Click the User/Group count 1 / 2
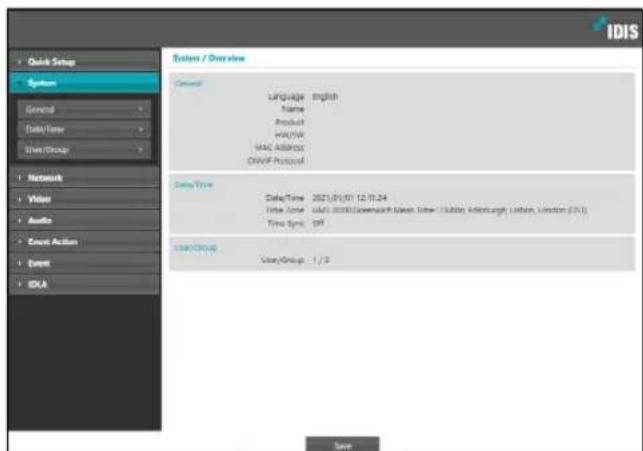This screenshot has height=451, width=643. [x=321, y=260]
